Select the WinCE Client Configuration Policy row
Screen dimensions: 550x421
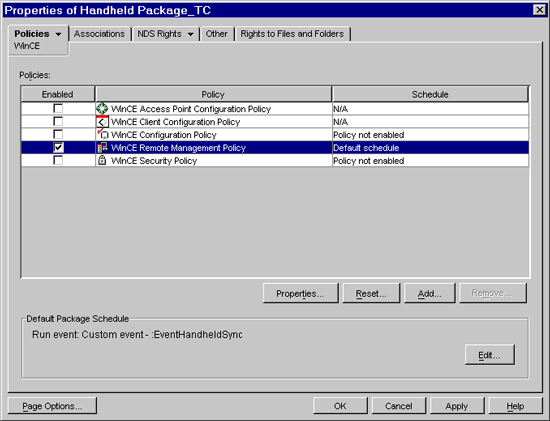click(275, 122)
